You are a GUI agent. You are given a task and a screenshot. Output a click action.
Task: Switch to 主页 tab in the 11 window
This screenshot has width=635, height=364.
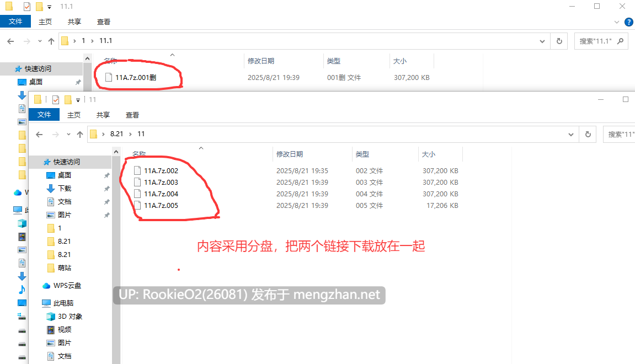click(74, 115)
